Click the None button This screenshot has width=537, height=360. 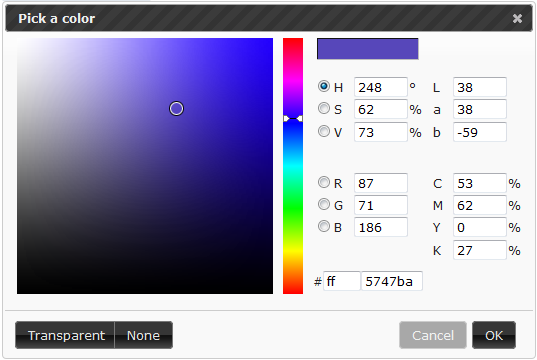click(143, 335)
